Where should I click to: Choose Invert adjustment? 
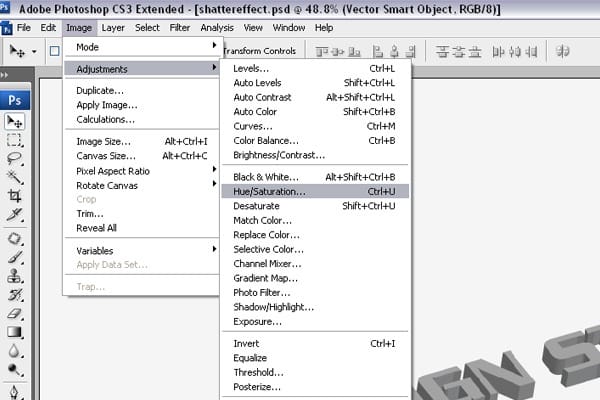click(x=315, y=343)
